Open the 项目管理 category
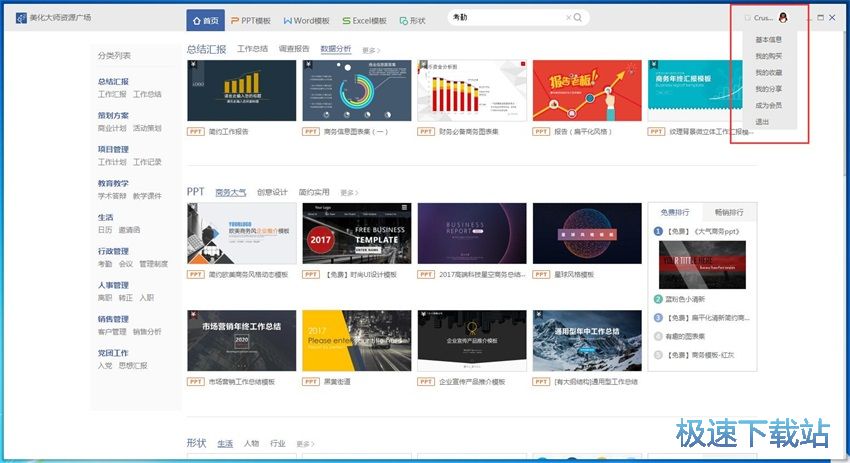Image resolution: width=850 pixels, height=463 pixels. point(113,149)
